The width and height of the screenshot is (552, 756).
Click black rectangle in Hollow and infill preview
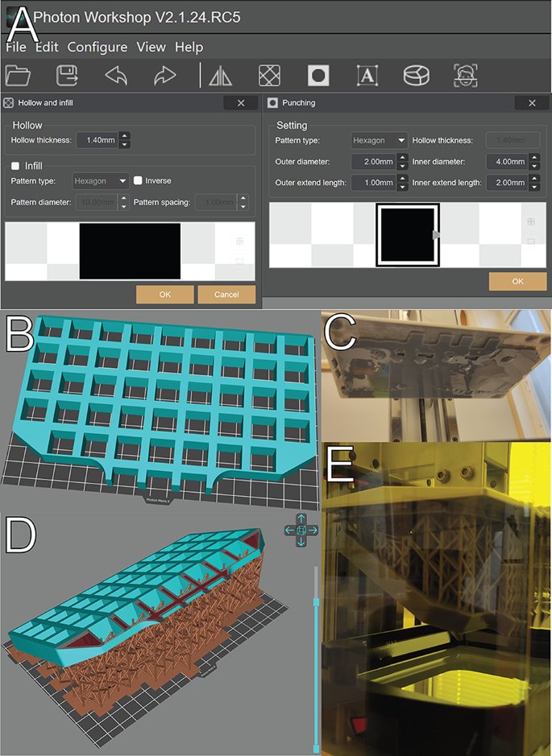coord(130,250)
